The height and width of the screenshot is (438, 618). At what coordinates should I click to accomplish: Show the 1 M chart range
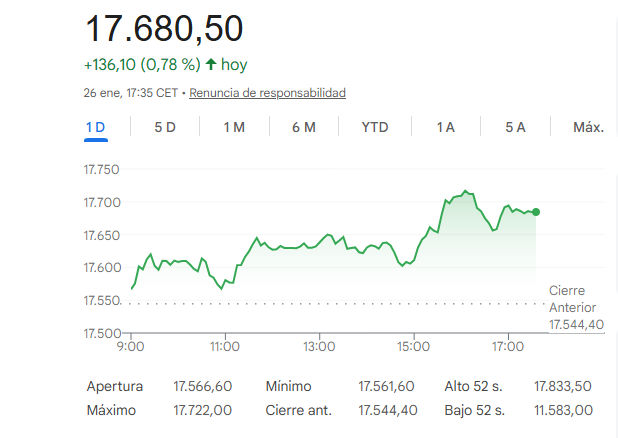pyautogui.click(x=234, y=127)
